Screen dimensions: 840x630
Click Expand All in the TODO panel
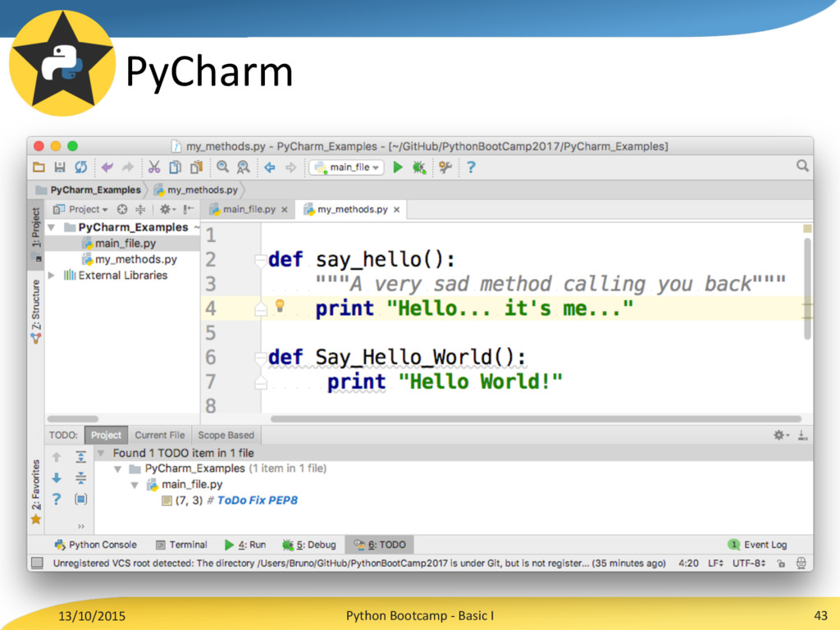coord(81,456)
